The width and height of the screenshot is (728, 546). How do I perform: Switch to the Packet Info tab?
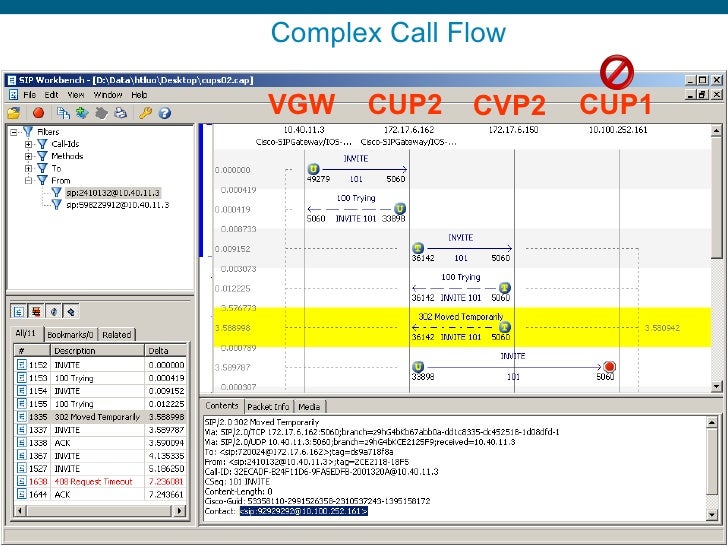click(x=268, y=407)
